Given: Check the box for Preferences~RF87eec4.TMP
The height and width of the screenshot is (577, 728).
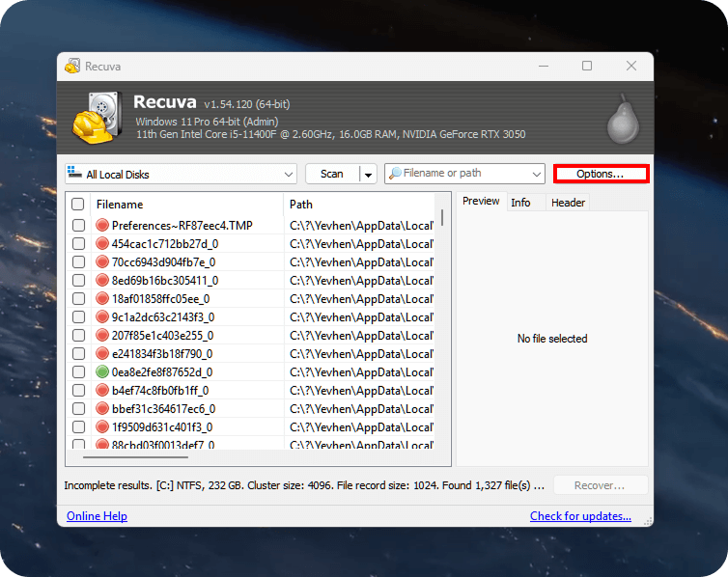Looking at the screenshot, I should click(x=79, y=226).
